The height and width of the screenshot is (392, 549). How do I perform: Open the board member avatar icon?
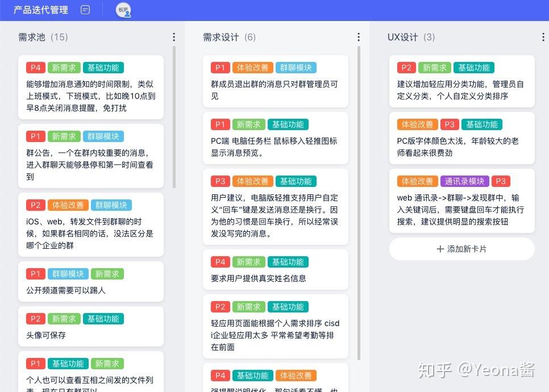tap(123, 10)
